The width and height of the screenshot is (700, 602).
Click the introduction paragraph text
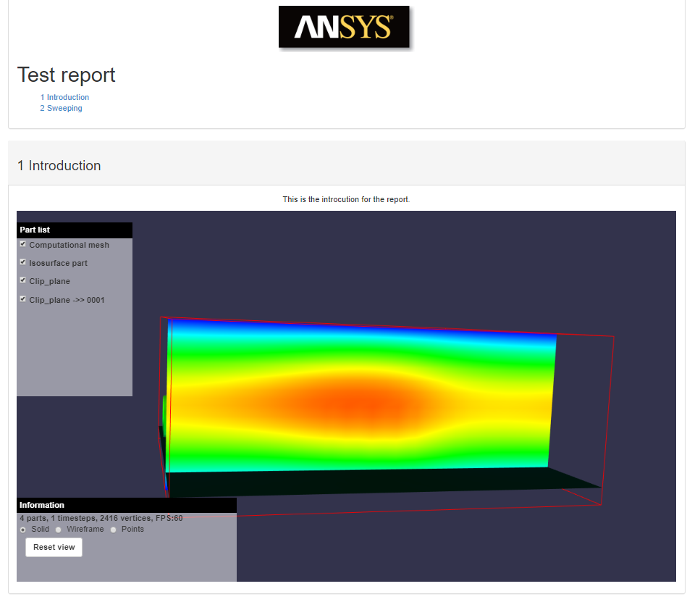(x=346, y=199)
